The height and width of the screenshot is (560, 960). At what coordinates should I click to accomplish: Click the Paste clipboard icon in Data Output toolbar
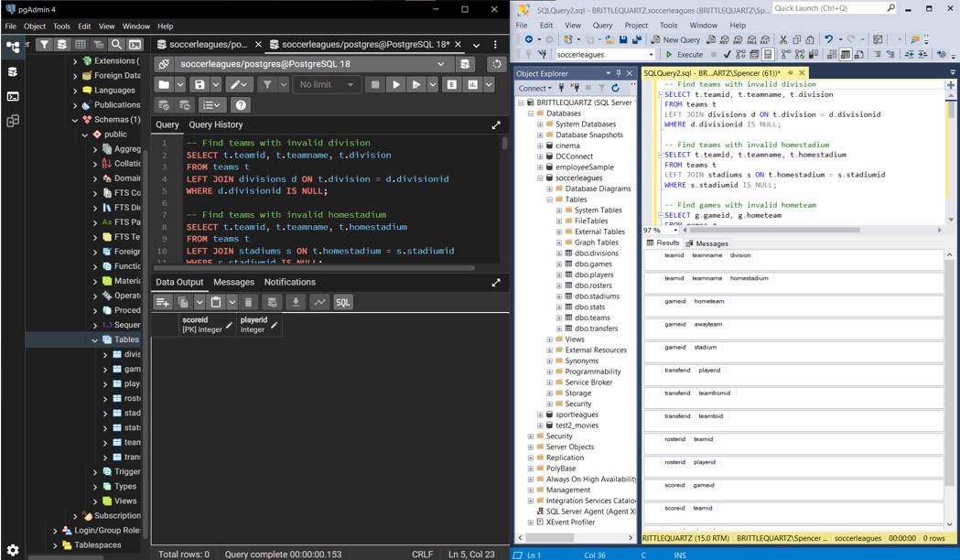point(215,302)
